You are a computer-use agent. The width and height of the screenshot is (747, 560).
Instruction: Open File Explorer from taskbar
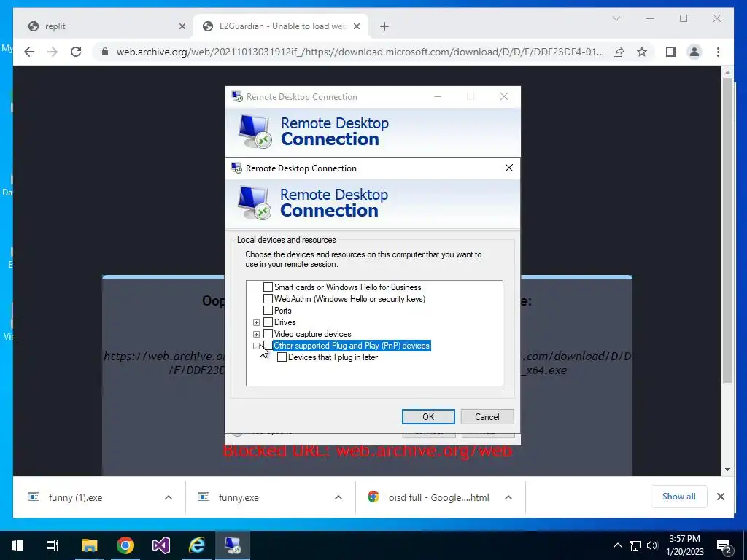tap(89, 545)
